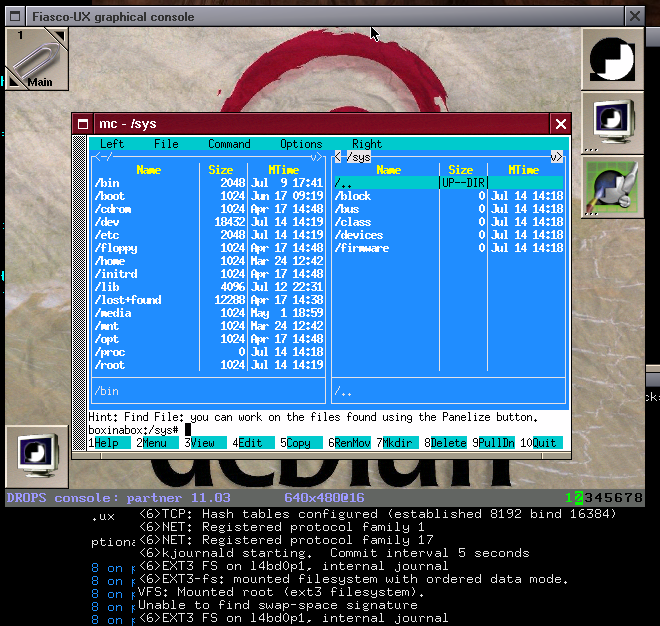Click the 8Delete function key button
This screenshot has width=660, height=626.
point(445,443)
